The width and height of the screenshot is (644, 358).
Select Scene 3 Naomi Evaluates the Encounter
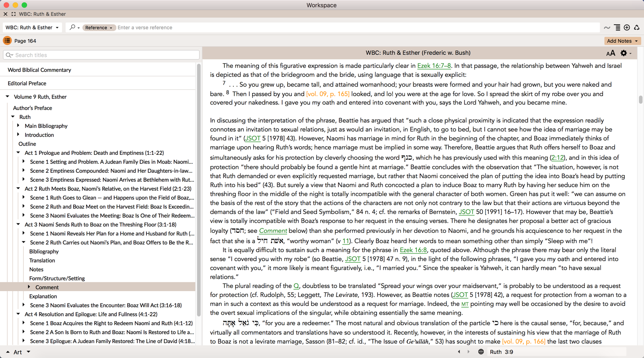pyautogui.click(x=106, y=306)
